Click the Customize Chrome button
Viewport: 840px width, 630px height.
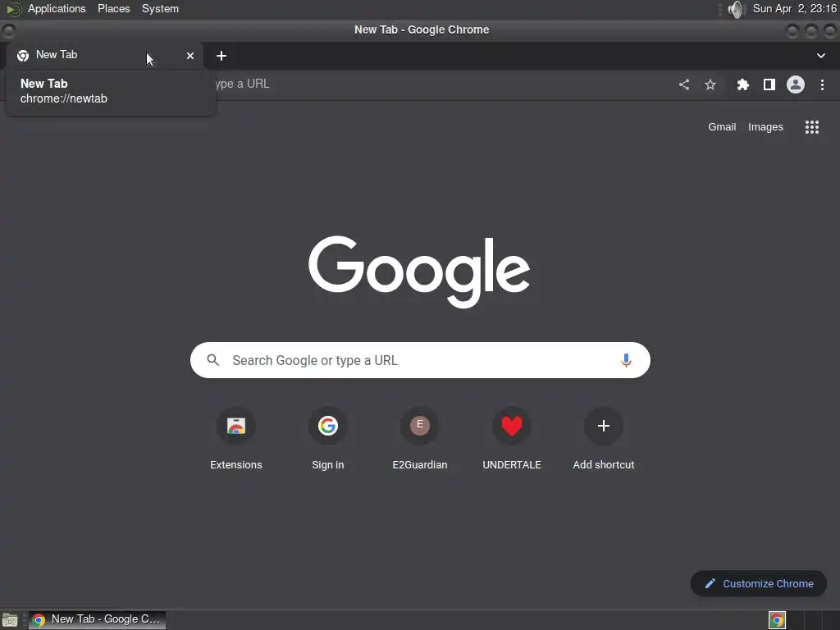[759, 583]
